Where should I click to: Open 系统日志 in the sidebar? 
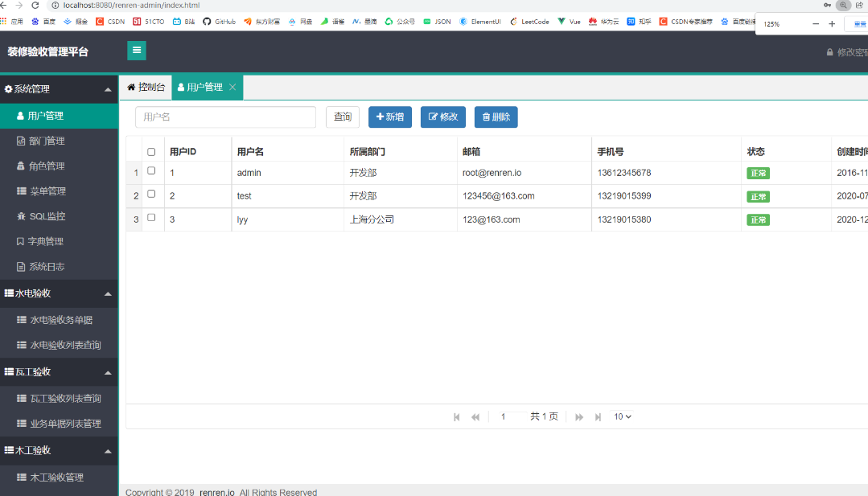pyautogui.click(x=60, y=267)
